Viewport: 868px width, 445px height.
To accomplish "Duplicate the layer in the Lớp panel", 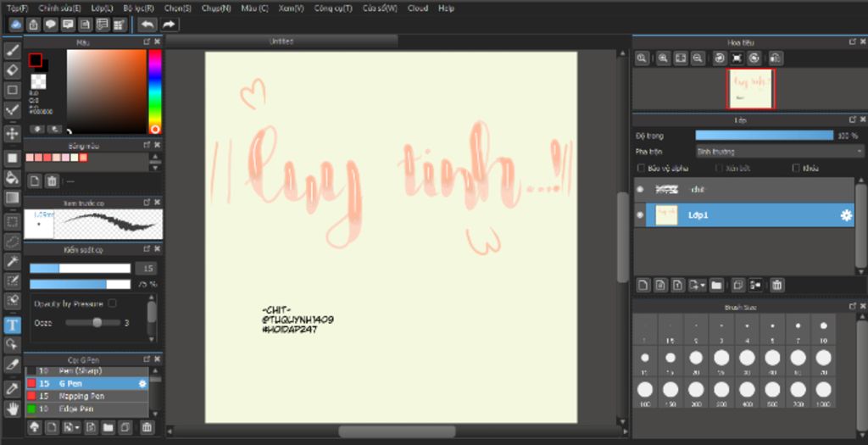I will tap(737, 285).
